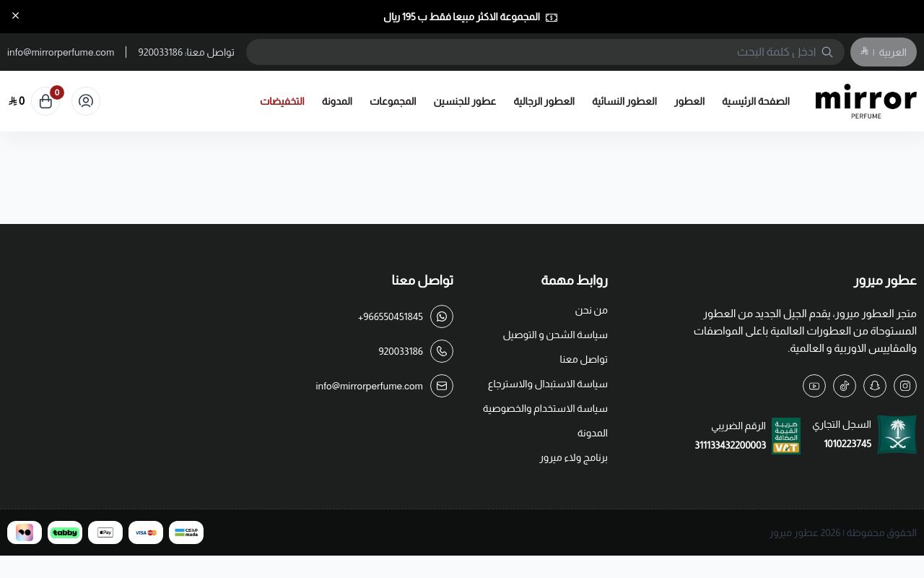Click the commercial register number 1010223745
Screen dimensions: 924x578
pos(847,444)
